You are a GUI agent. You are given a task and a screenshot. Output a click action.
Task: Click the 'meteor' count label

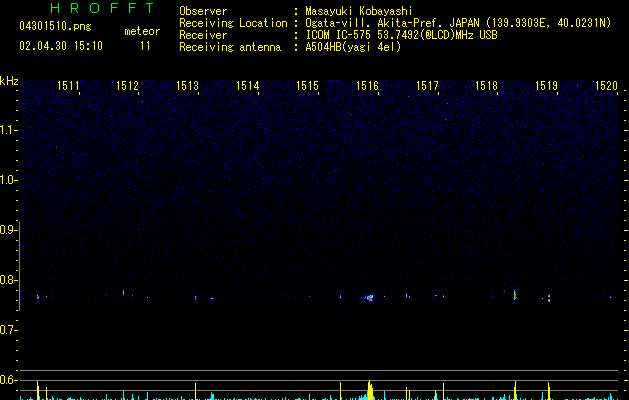pyautogui.click(x=142, y=31)
